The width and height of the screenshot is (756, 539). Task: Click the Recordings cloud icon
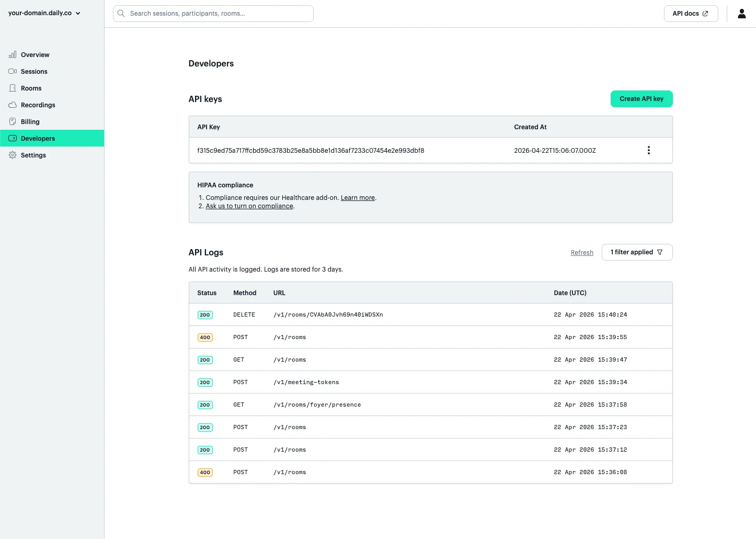pyautogui.click(x=13, y=105)
